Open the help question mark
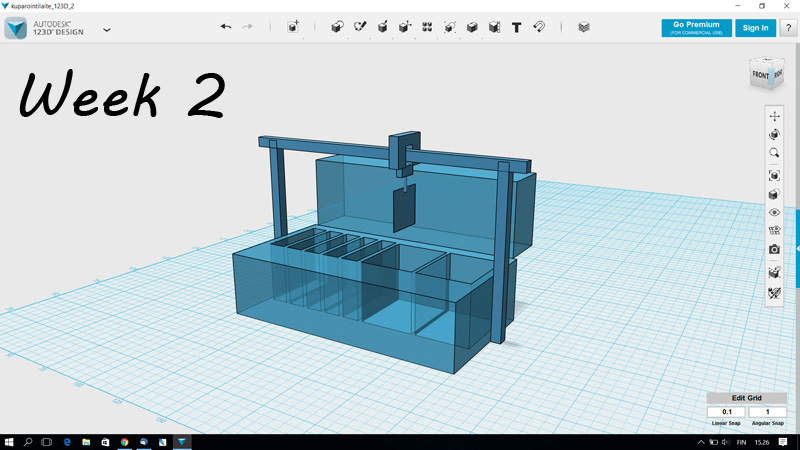 click(x=788, y=28)
